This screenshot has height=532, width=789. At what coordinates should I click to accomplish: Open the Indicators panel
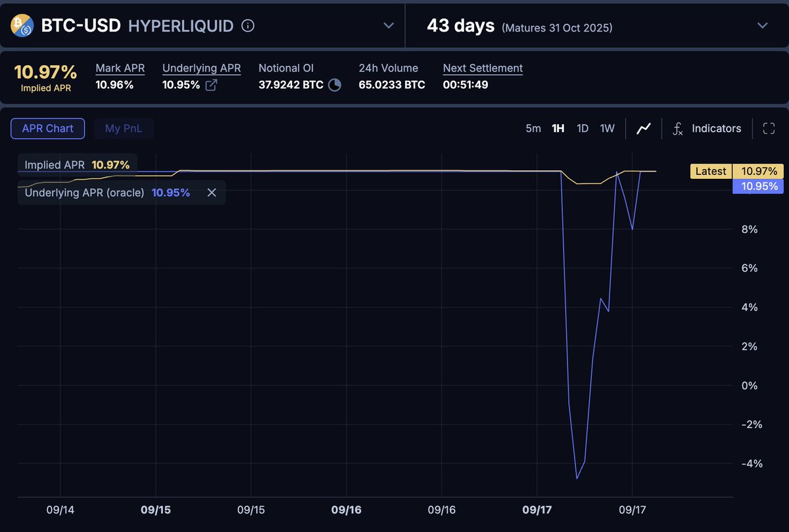pyautogui.click(x=716, y=128)
